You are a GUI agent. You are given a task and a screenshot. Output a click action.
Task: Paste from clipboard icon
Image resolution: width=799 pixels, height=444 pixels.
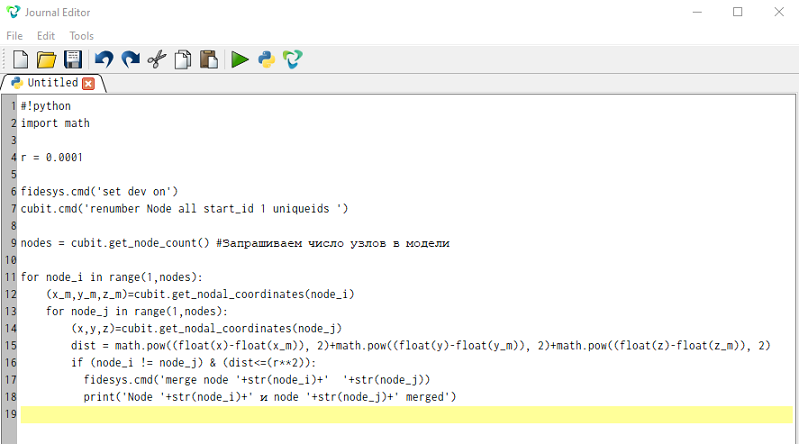click(209, 60)
